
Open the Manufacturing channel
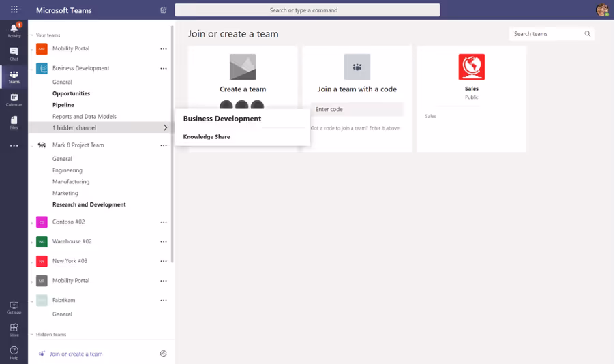point(71,181)
